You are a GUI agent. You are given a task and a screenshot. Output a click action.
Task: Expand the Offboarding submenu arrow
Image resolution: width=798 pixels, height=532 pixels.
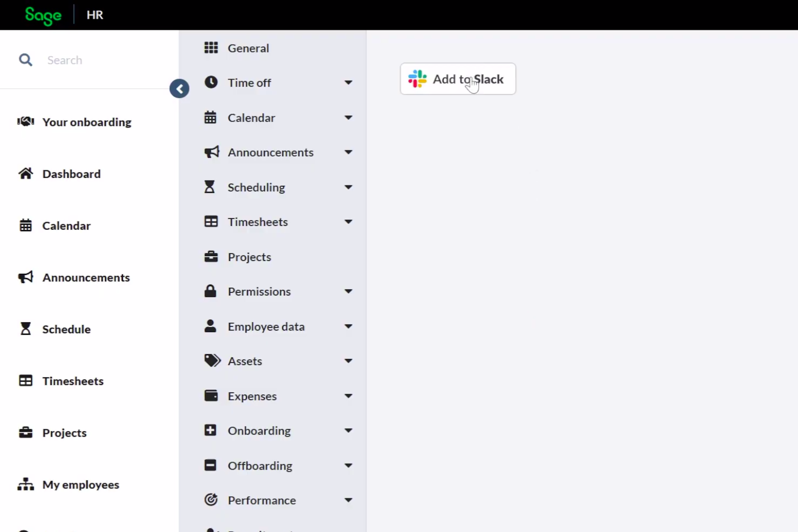point(348,466)
